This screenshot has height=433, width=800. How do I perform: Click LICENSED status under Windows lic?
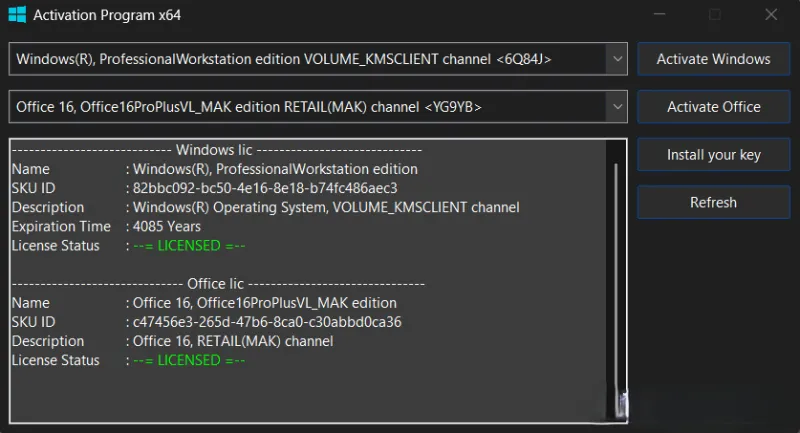click(x=189, y=246)
